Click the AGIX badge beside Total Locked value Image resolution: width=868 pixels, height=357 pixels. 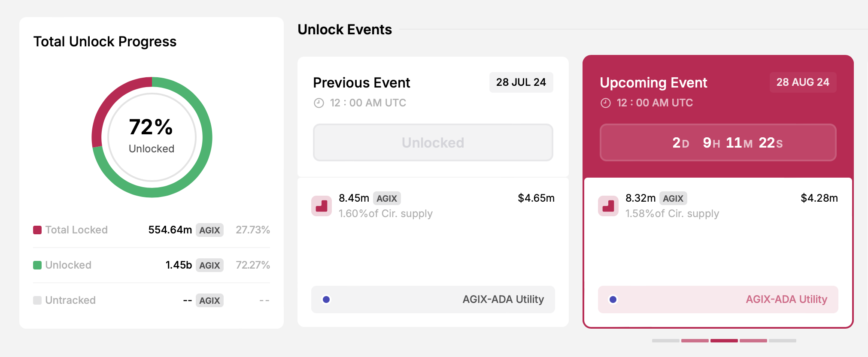coord(209,230)
